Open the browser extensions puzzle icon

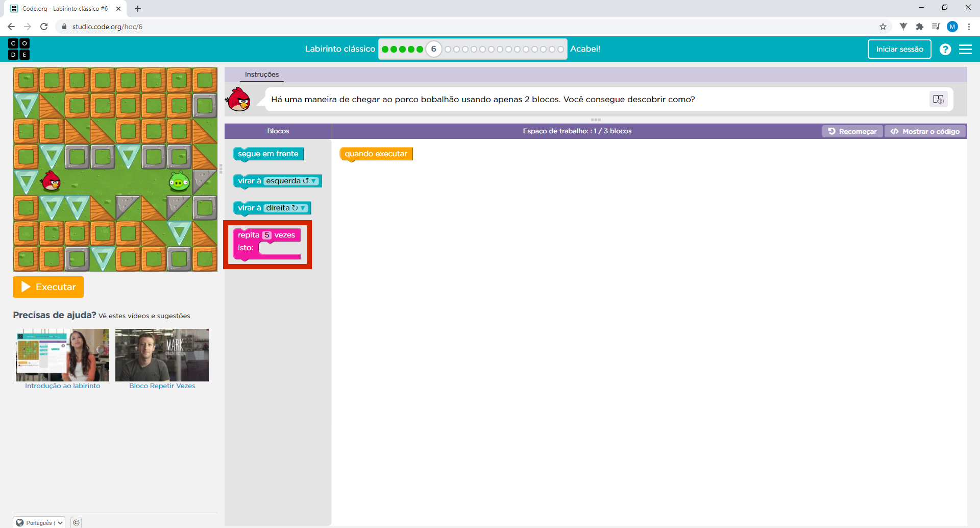tap(920, 27)
